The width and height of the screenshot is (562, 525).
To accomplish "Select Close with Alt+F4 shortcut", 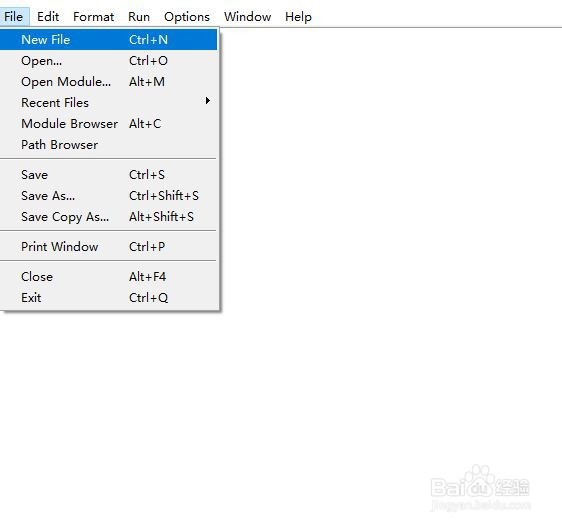I will [x=108, y=277].
